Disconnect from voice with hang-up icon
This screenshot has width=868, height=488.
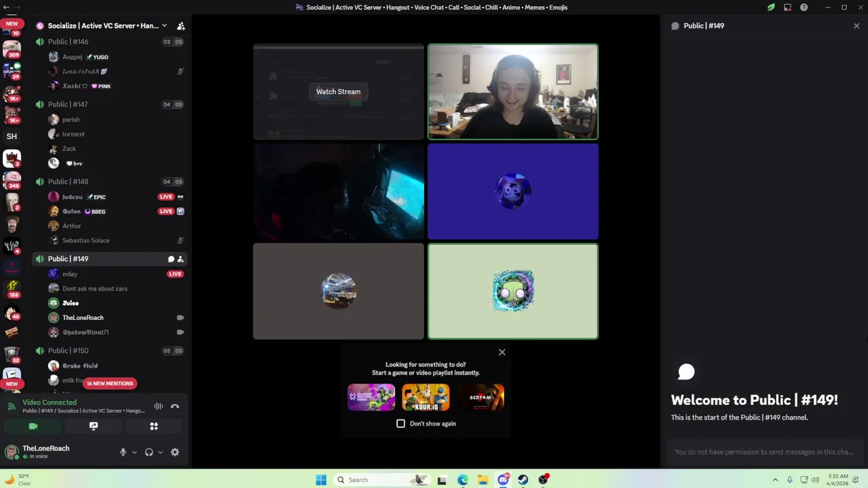[175, 407]
